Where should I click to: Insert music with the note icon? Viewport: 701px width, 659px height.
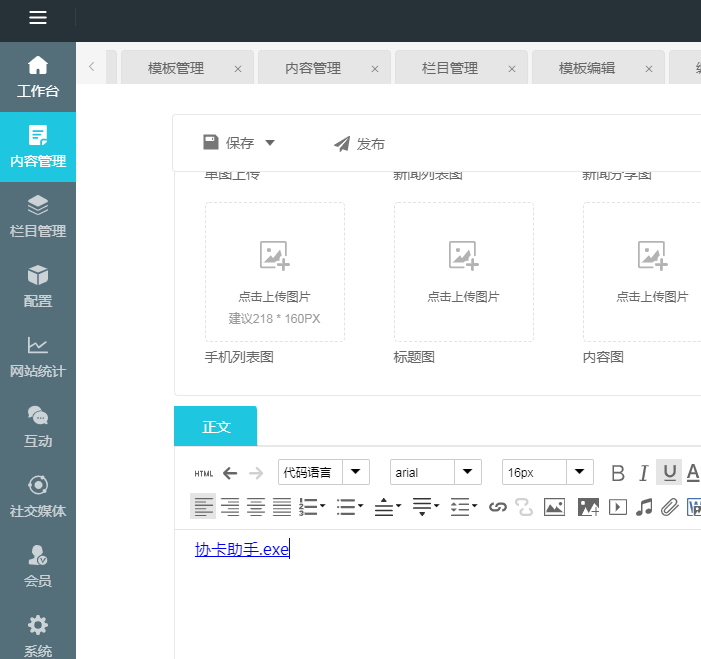(x=644, y=507)
